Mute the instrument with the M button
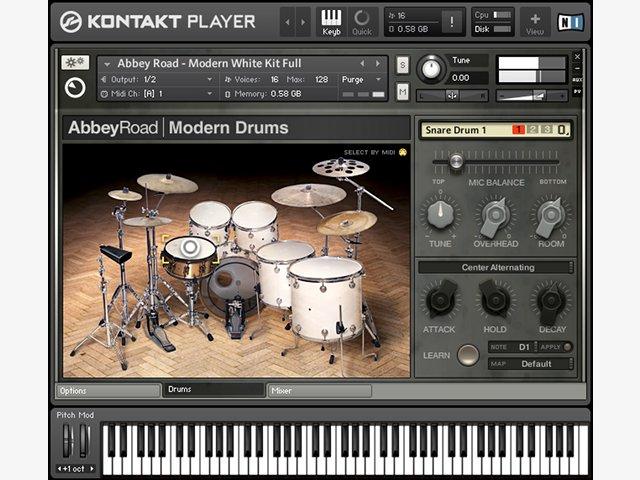The width and height of the screenshot is (640, 480). (402, 91)
